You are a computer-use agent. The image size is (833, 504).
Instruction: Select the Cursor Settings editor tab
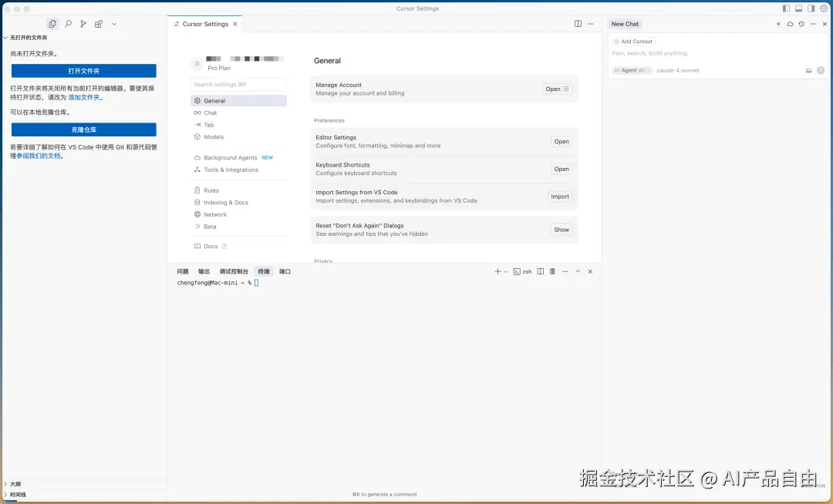(204, 24)
